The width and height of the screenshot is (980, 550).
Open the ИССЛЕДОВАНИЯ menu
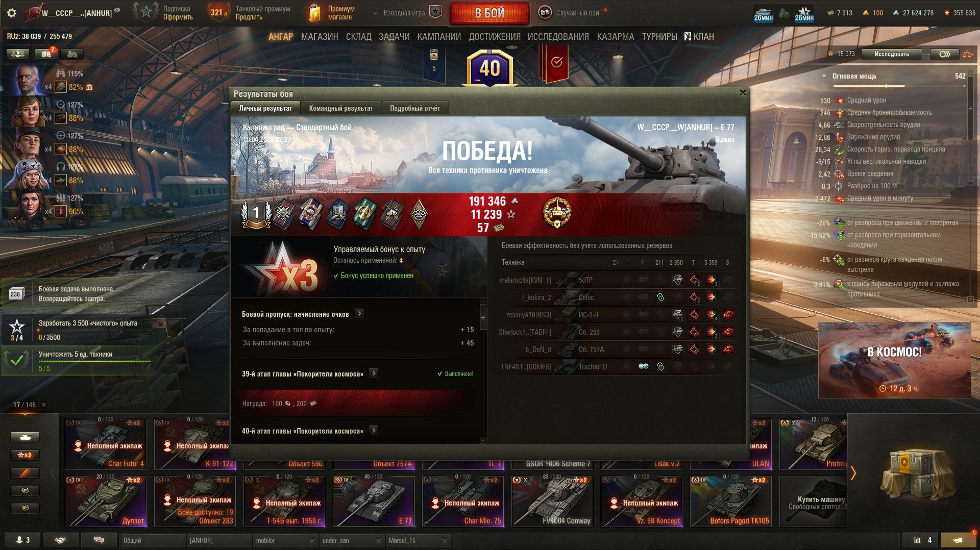[x=558, y=37]
